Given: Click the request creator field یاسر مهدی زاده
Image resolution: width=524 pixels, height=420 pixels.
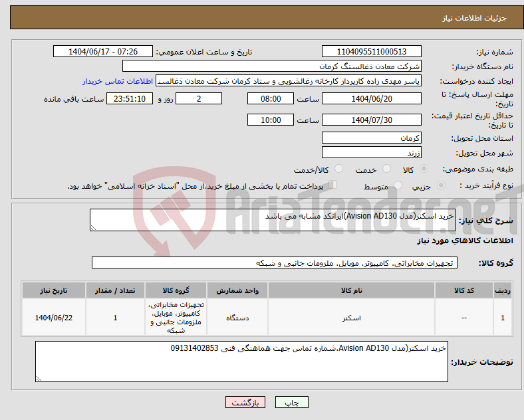Looking at the screenshot, I should (289, 81).
